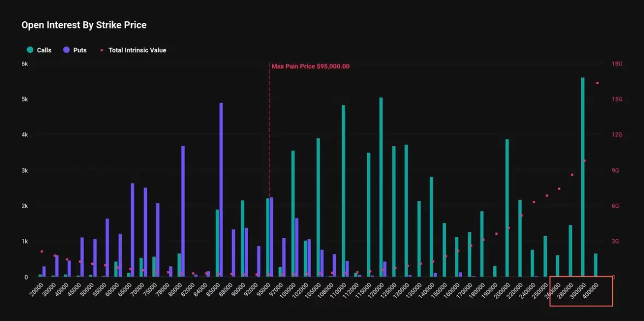
Task: Select the tallest call bar at 300000
Action: pos(583,177)
